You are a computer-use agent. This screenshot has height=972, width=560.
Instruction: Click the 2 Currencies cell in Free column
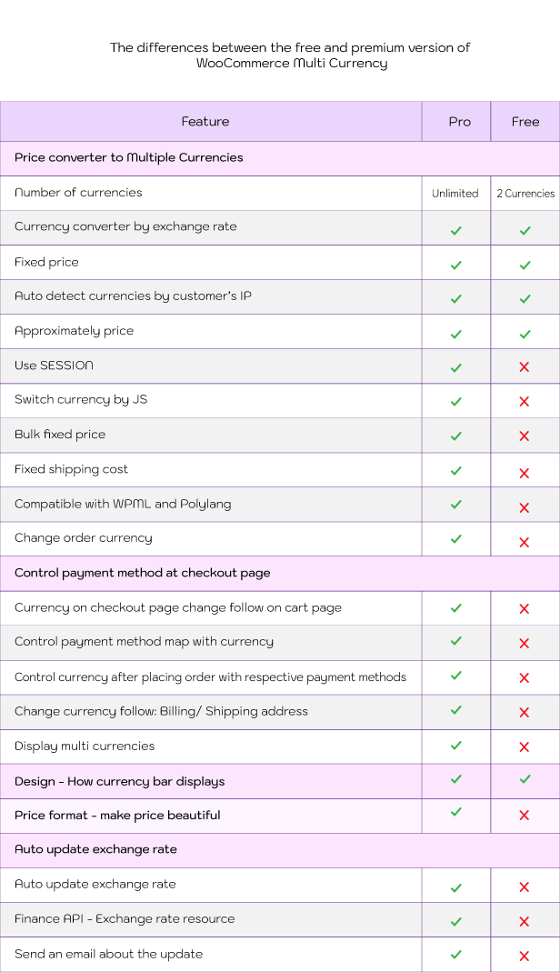click(525, 194)
